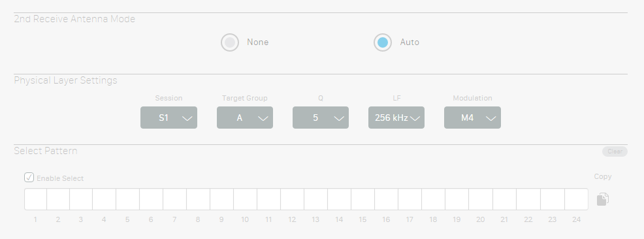Expand the Modulation M4 dropdown
This screenshot has width=644, height=239.
472,118
